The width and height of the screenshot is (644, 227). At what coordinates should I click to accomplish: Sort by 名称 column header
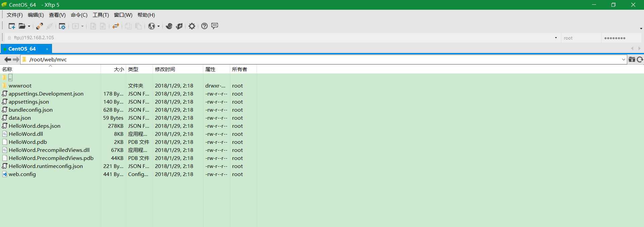pos(50,69)
